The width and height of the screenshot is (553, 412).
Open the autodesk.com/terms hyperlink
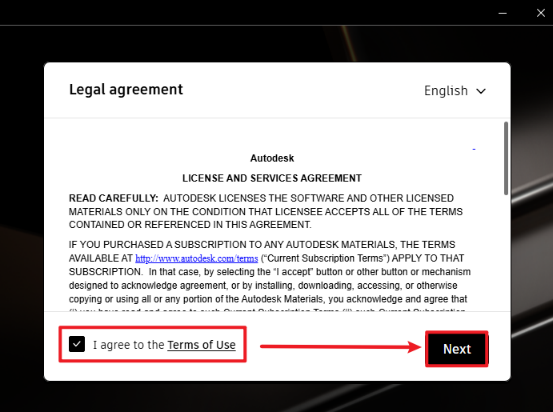196,259
